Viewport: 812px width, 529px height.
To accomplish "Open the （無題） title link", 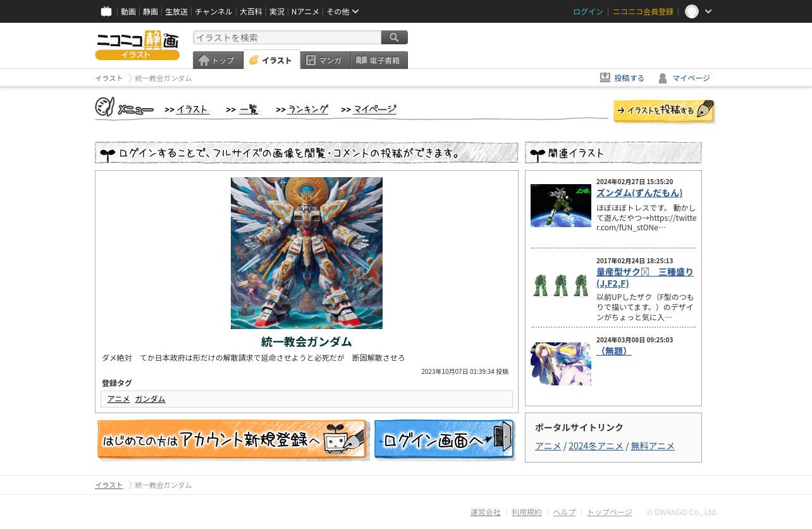I will pos(614,351).
